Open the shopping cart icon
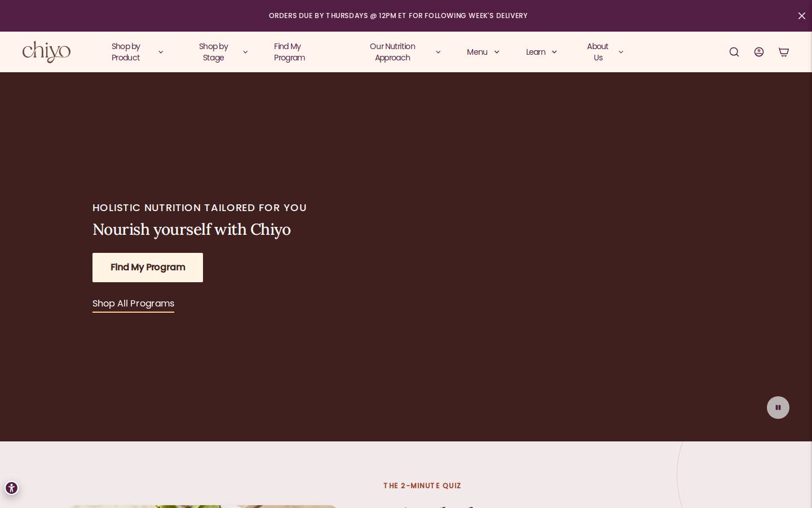 [x=784, y=52]
